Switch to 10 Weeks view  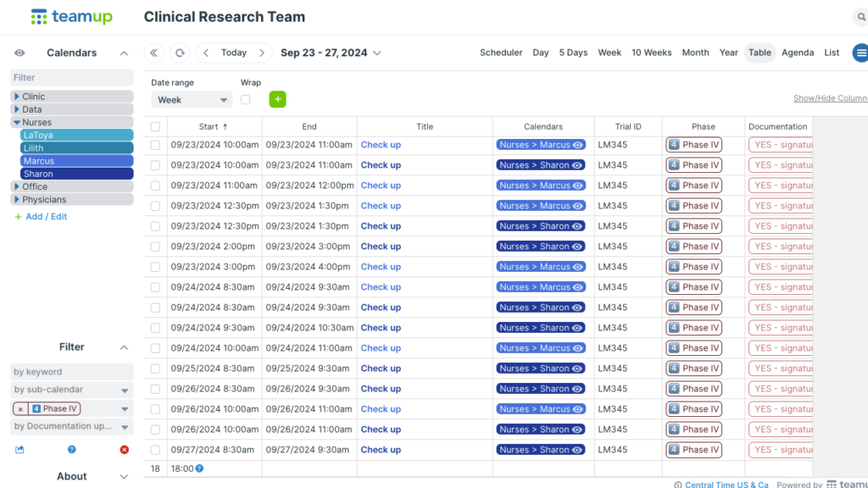(652, 53)
